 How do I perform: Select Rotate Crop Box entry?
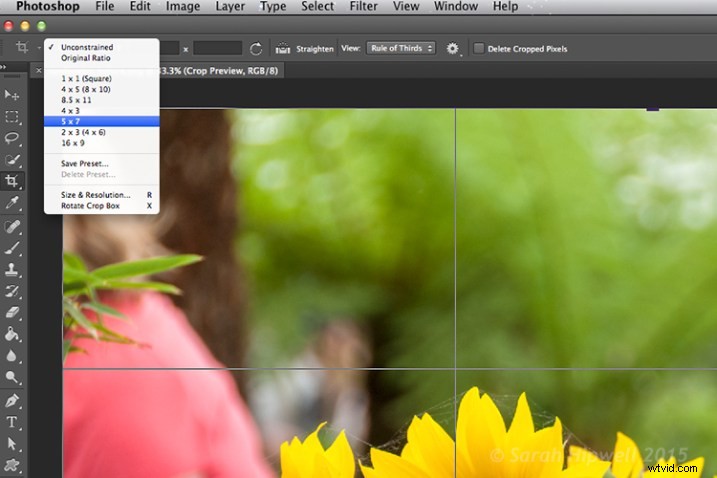(102, 206)
